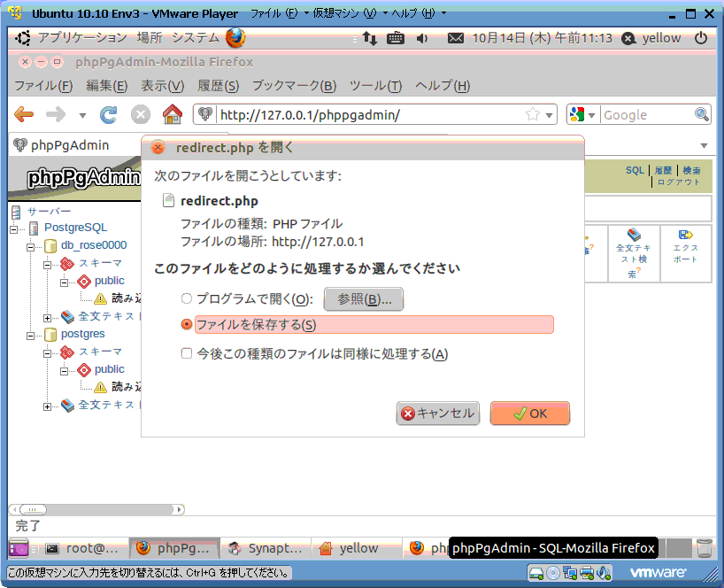
Task: Click into the Google search field
Action: (646, 114)
